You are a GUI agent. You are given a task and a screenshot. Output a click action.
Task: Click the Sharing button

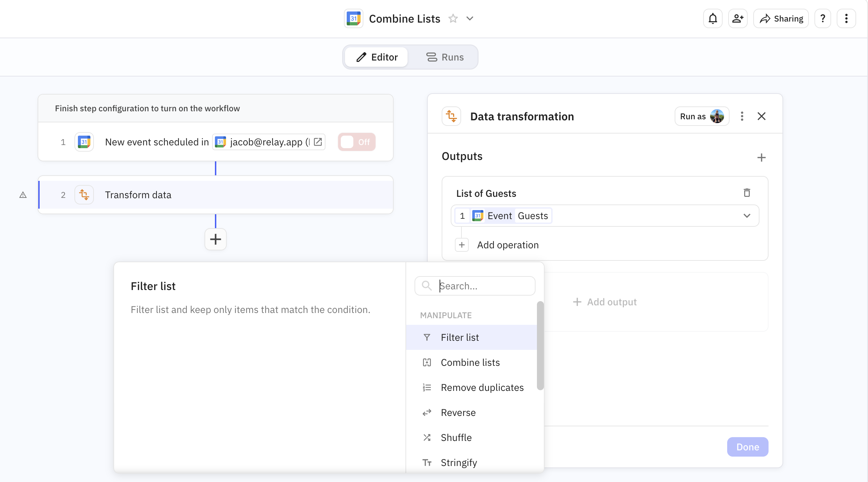[781, 19]
